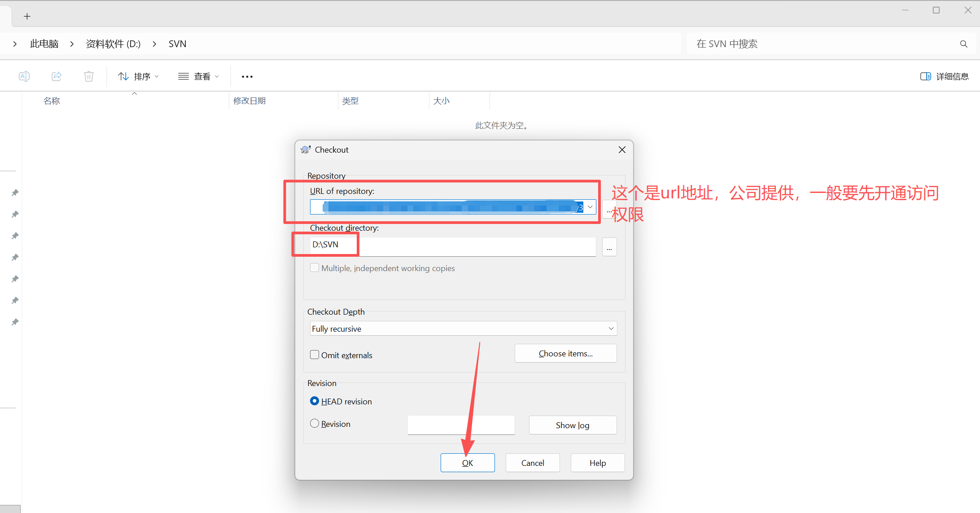The height and width of the screenshot is (513, 980).
Task: Browse for checkout directory ellipsis button
Action: click(609, 247)
